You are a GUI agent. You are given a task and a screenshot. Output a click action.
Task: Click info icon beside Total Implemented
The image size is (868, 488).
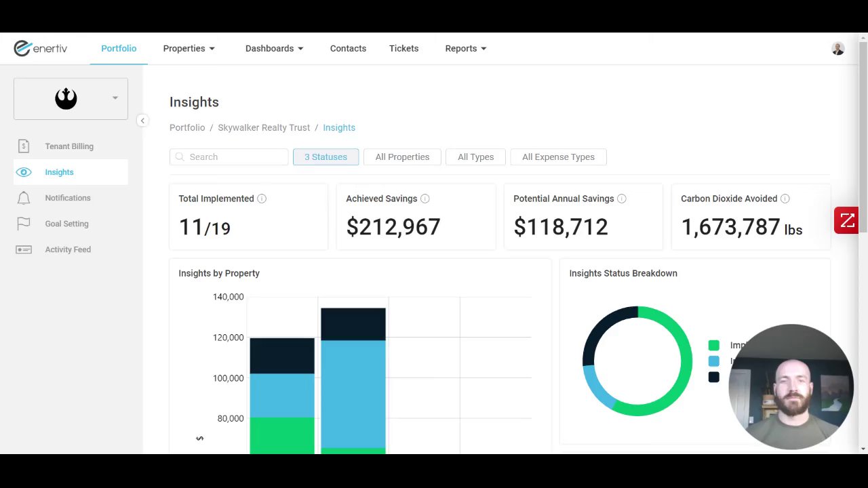click(x=262, y=199)
